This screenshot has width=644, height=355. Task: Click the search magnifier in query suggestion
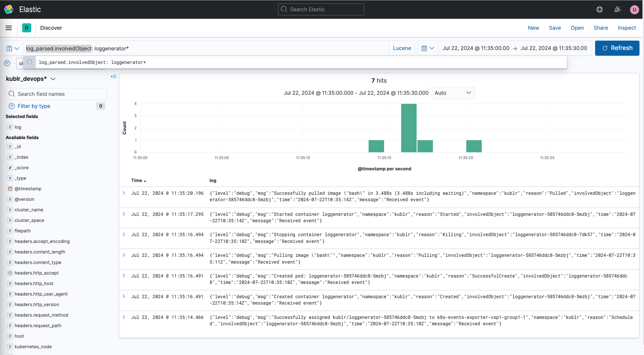point(30,62)
